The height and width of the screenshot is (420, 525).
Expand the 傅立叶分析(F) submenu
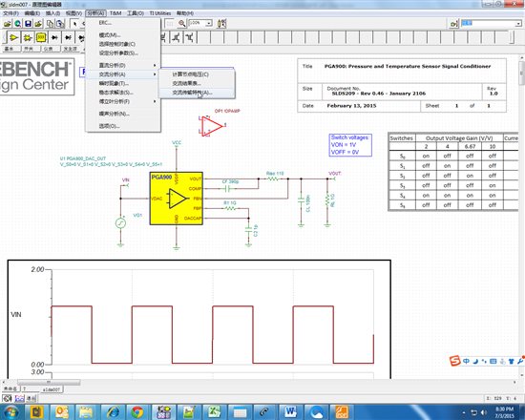pos(123,101)
